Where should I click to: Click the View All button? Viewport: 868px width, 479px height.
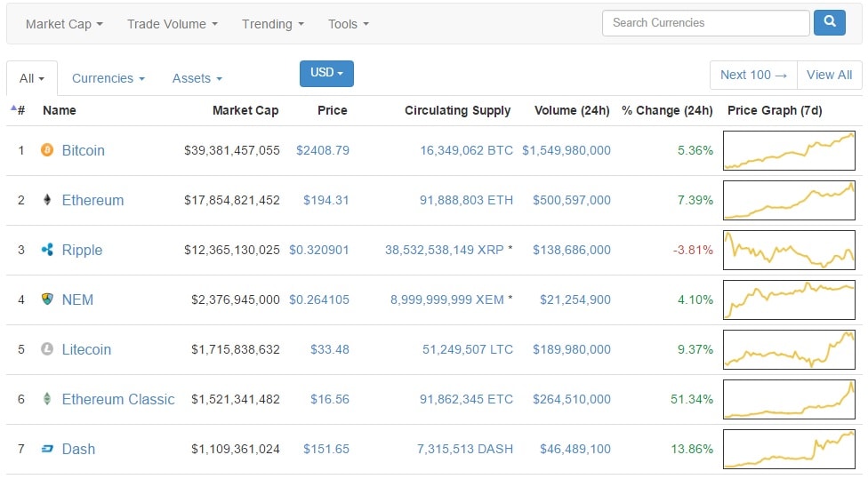coord(829,75)
